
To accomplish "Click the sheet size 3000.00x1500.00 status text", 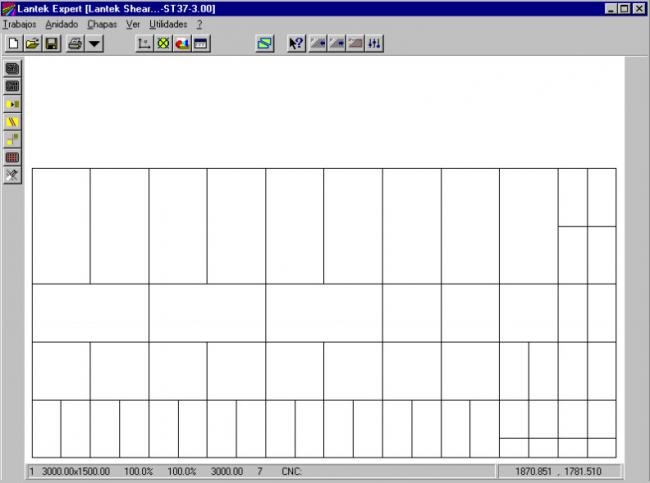I will pyautogui.click(x=76, y=471).
